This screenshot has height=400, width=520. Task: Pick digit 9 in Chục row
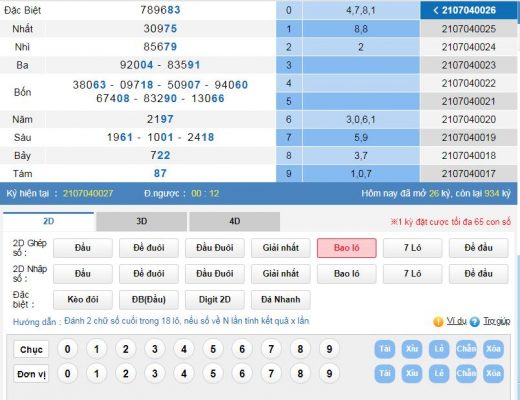pos(329,349)
